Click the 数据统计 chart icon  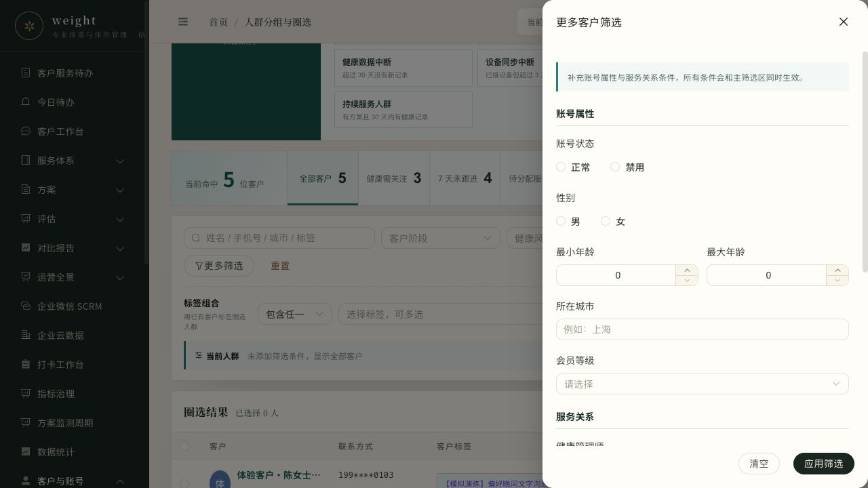coord(26,451)
